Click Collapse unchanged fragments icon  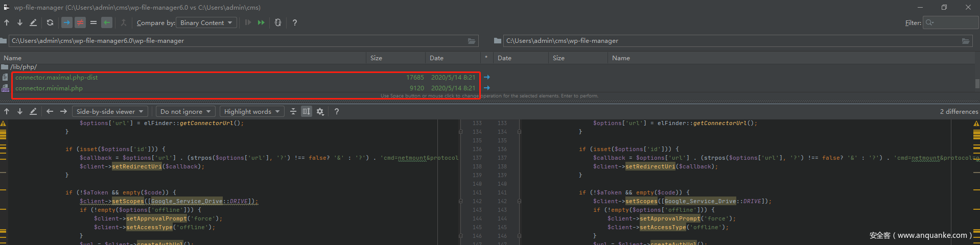click(293, 111)
